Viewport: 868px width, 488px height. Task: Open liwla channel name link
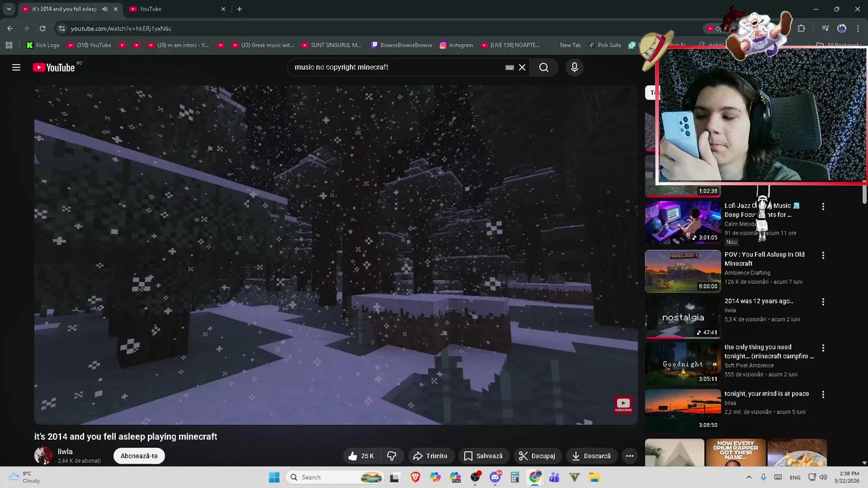point(65,451)
